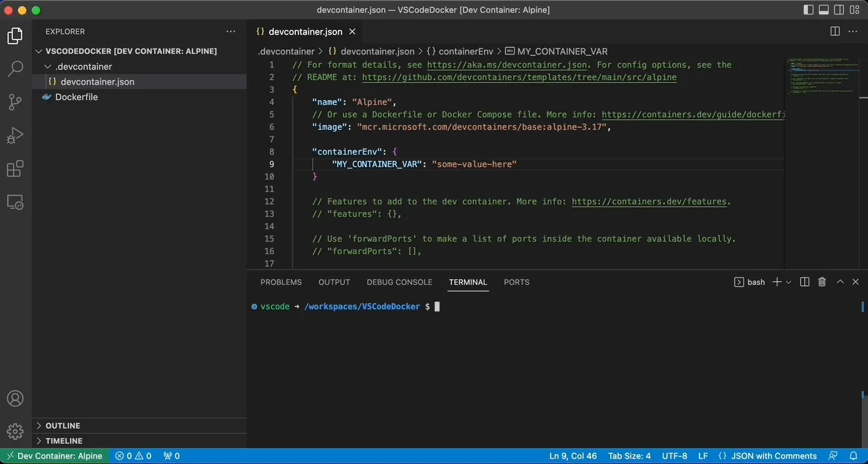
Task: Maximize the panel size with chevron
Action: pyautogui.click(x=840, y=282)
